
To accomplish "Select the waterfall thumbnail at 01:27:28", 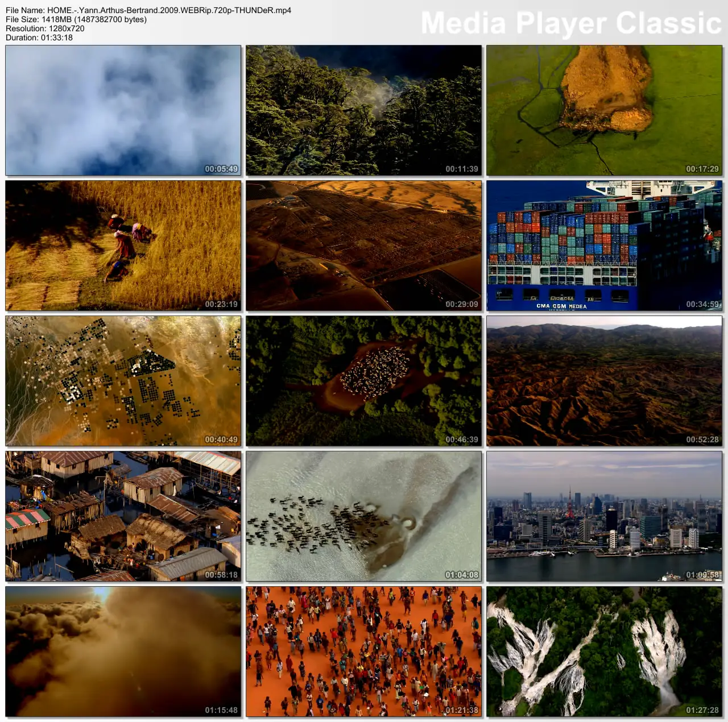I will pos(604,652).
